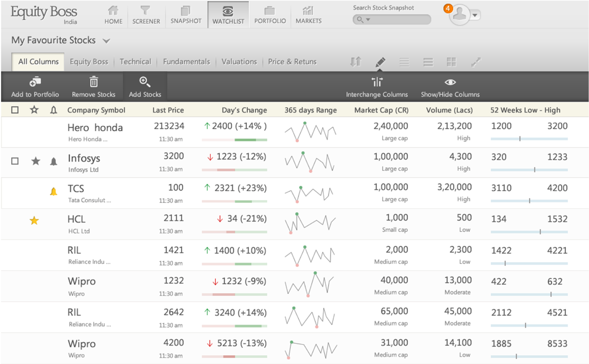This screenshot has height=364, width=589.
Task: Click the magnifier icon in the search box
Action: [360, 19]
